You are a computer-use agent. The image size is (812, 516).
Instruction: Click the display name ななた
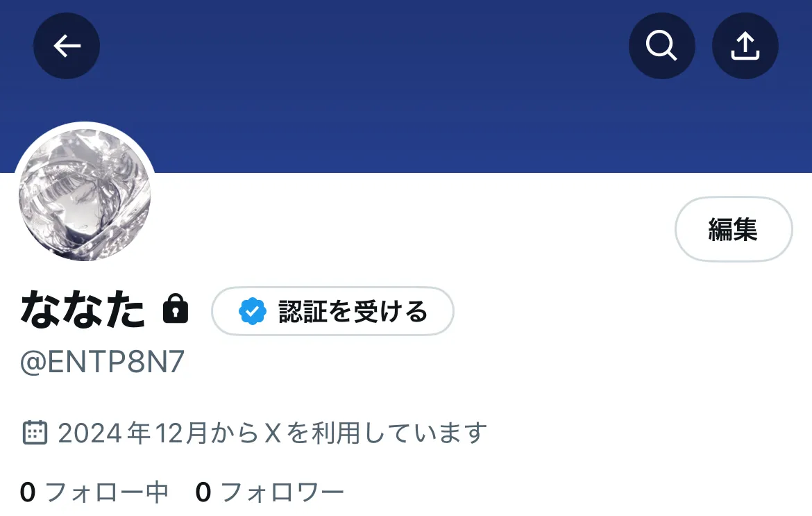tap(83, 309)
